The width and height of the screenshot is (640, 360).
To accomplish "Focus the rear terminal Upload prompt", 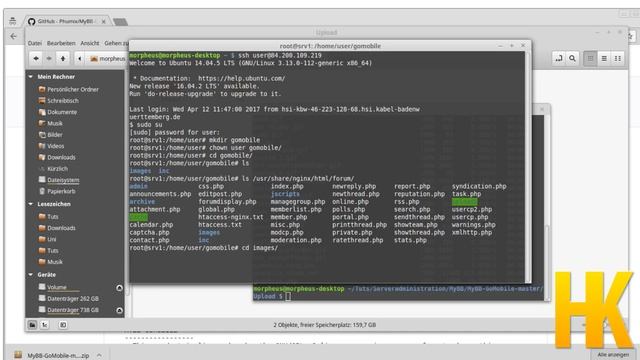I will [x=288, y=297].
